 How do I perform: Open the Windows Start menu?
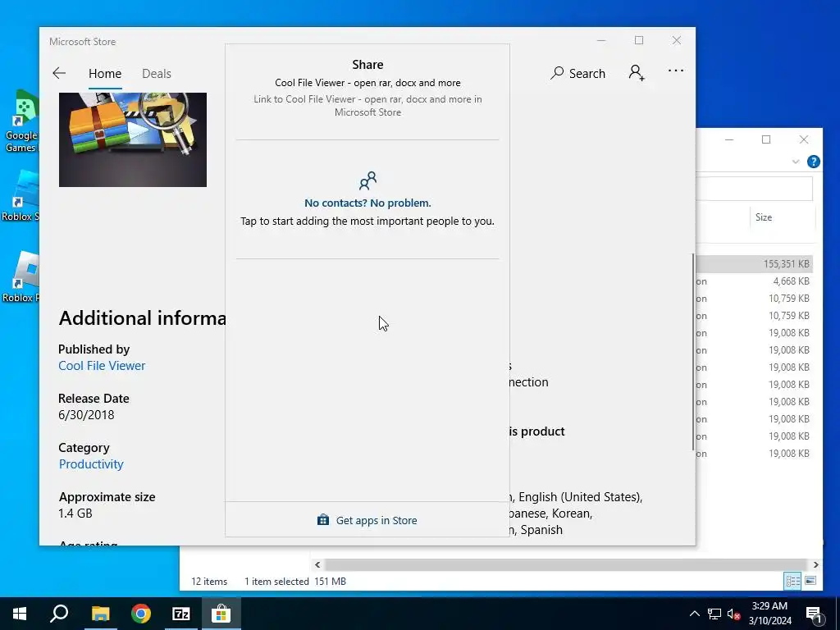[x=20, y=614]
